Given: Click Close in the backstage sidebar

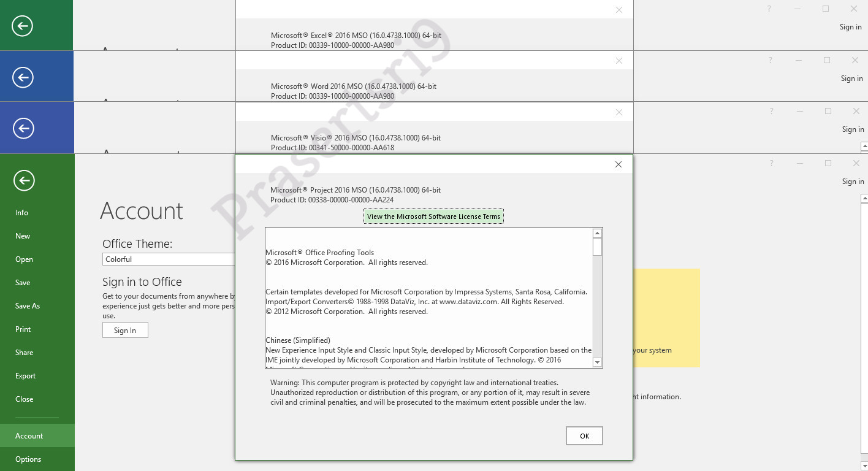Looking at the screenshot, I should coord(37,399).
